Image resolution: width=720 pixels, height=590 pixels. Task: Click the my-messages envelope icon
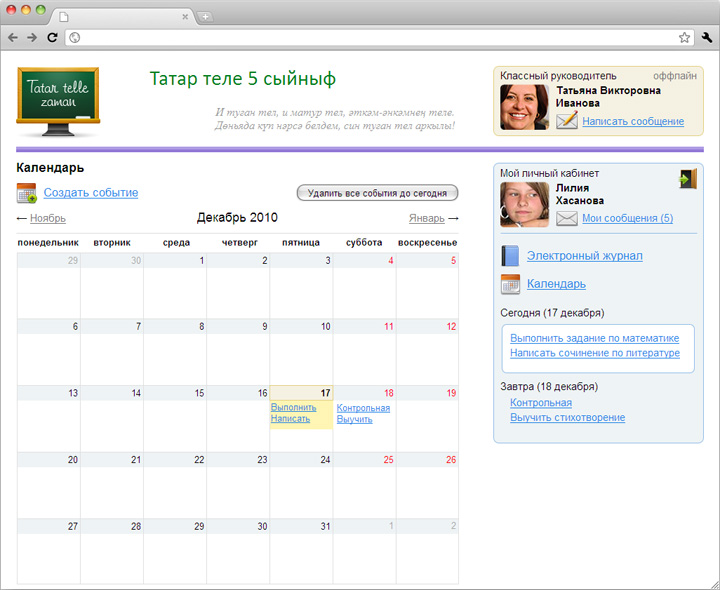coord(567,219)
